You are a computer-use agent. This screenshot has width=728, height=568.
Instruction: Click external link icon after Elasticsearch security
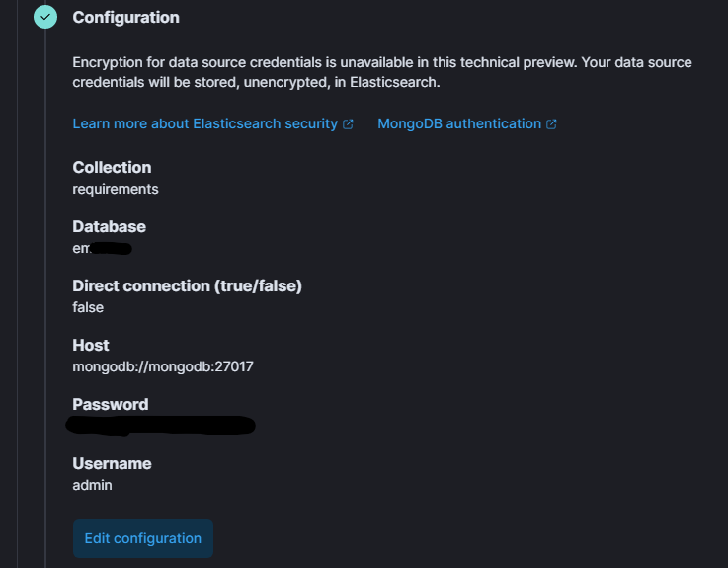click(x=348, y=124)
